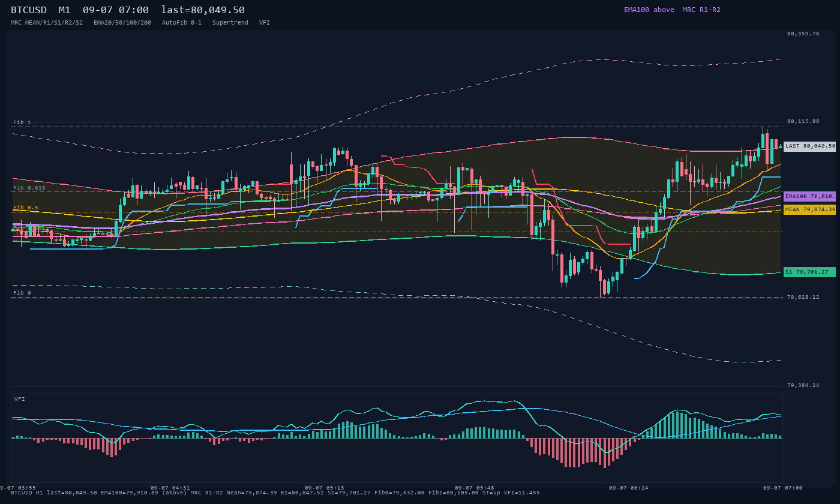Click the bottom status line summary text
The height and width of the screenshot is (504, 840).
point(275,493)
